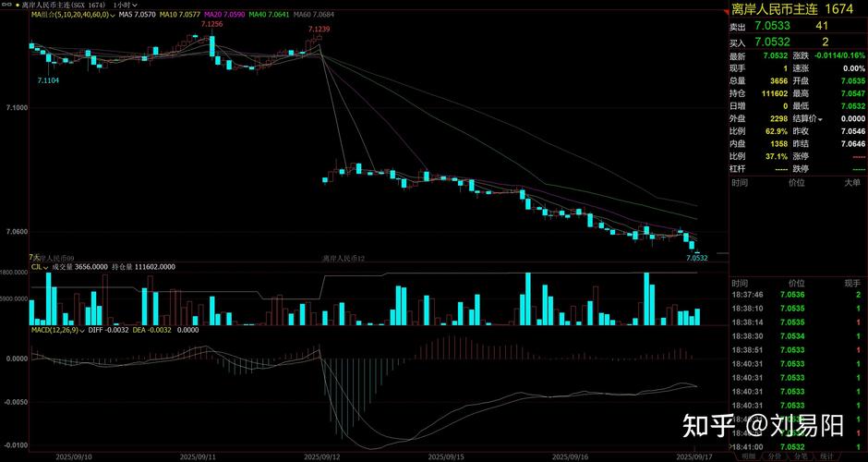
Task: Click the menu icon at chart's top-left
Action: click(5, 5)
